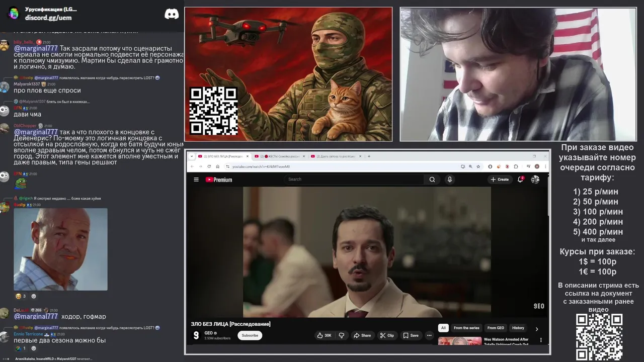Close the Друга світова browser tab

361,156
